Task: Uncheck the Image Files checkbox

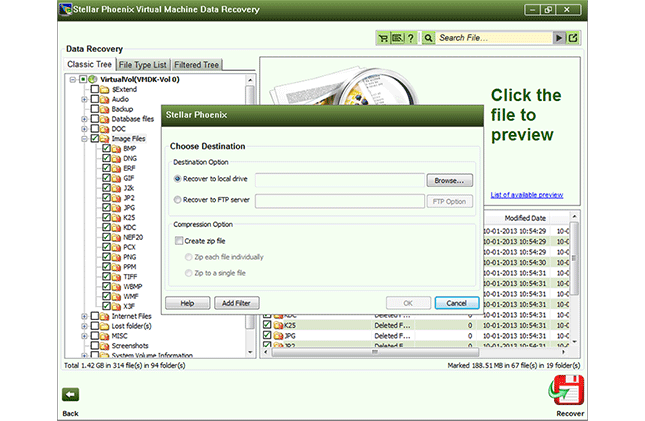Action: (95, 139)
